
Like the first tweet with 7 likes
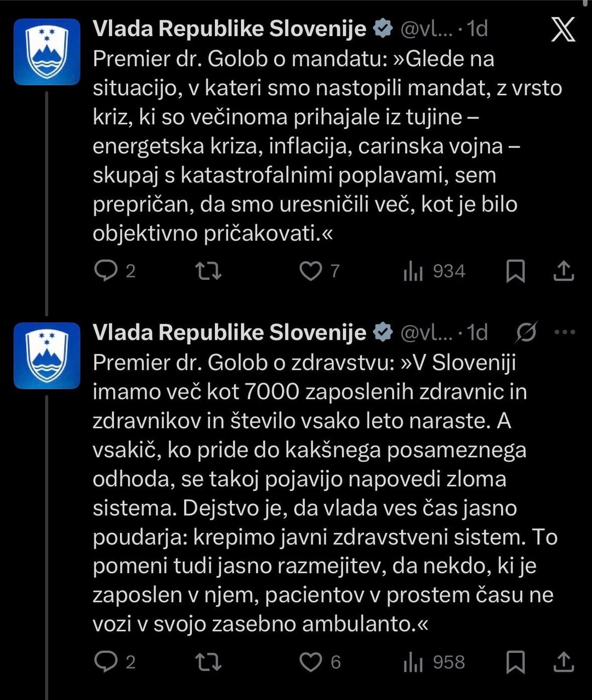311,271
